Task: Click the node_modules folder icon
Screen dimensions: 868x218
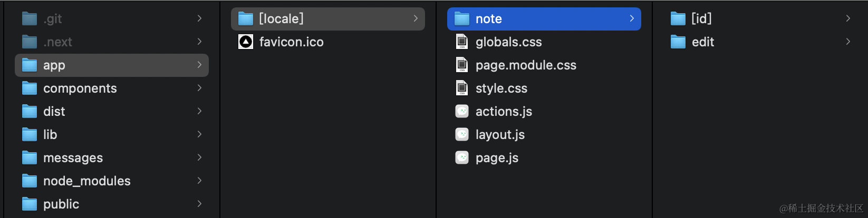Action: coord(30,181)
